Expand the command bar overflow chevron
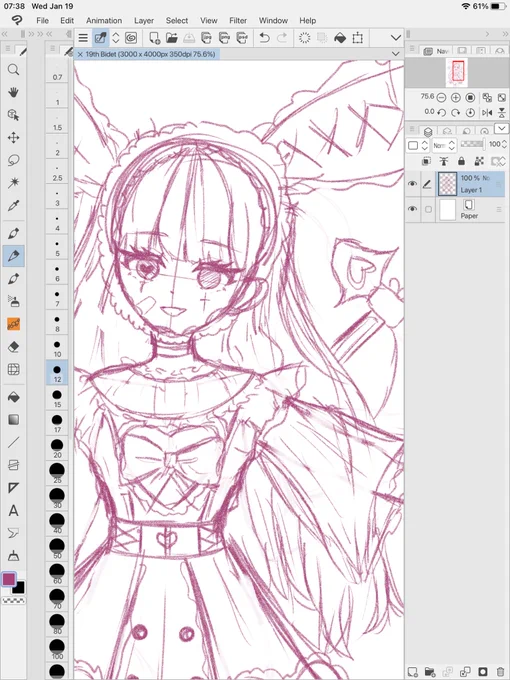The height and width of the screenshot is (680, 510). (396, 38)
